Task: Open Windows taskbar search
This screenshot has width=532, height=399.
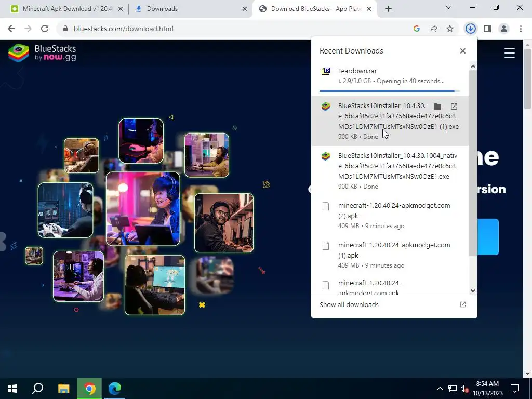Action: (x=37, y=389)
